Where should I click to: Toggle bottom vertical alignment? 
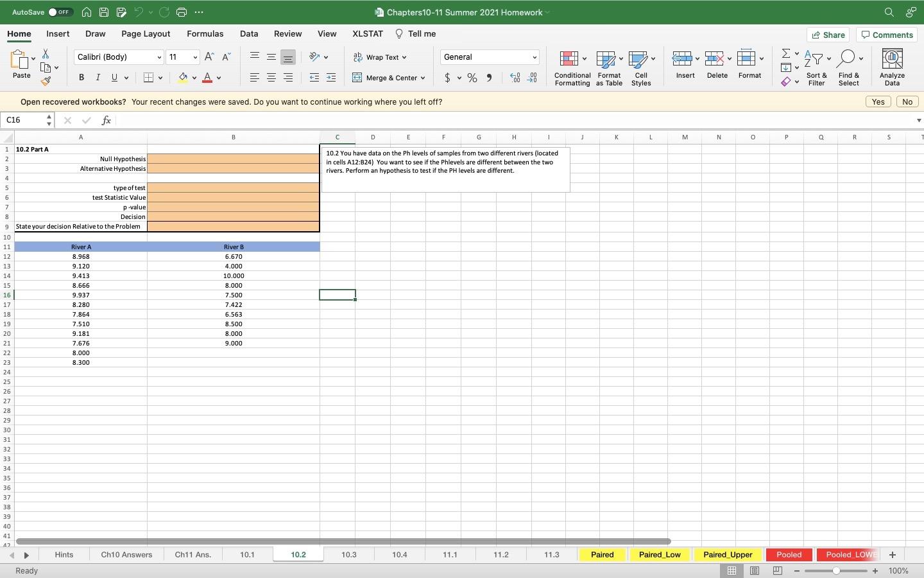click(x=288, y=57)
